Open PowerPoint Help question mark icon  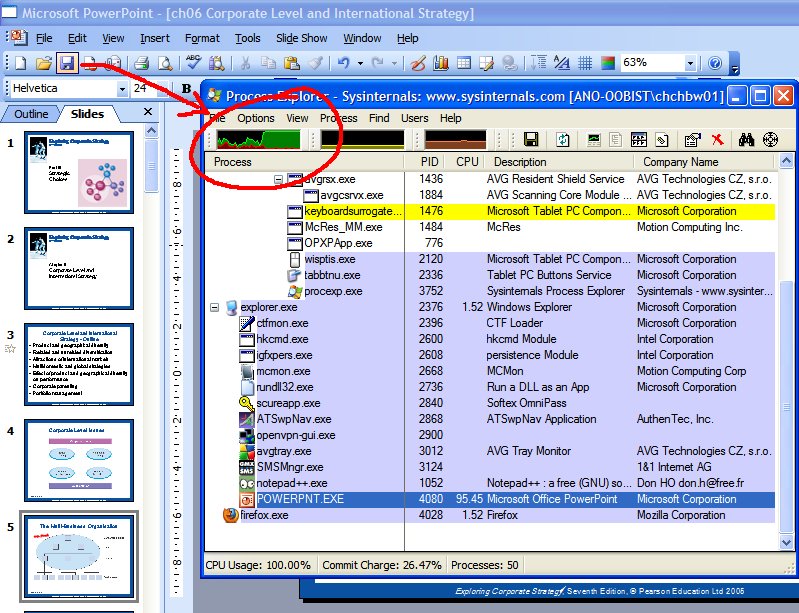tap(715, 63)
